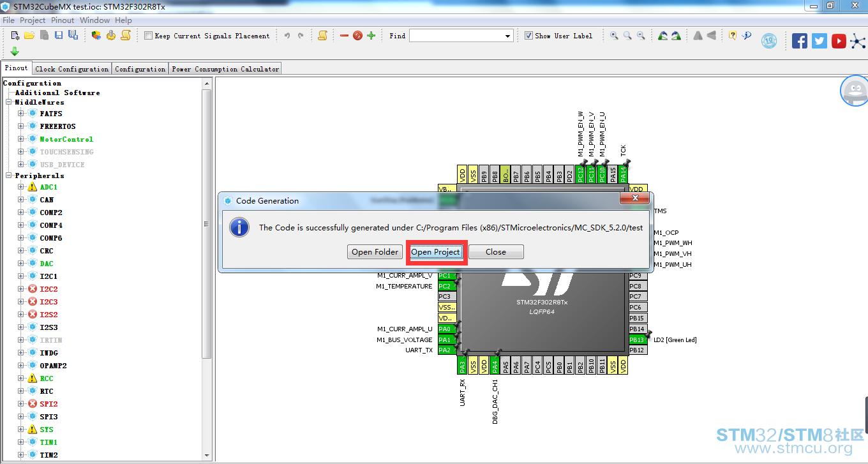Select the TIM1 tree item

click(49, 442)
